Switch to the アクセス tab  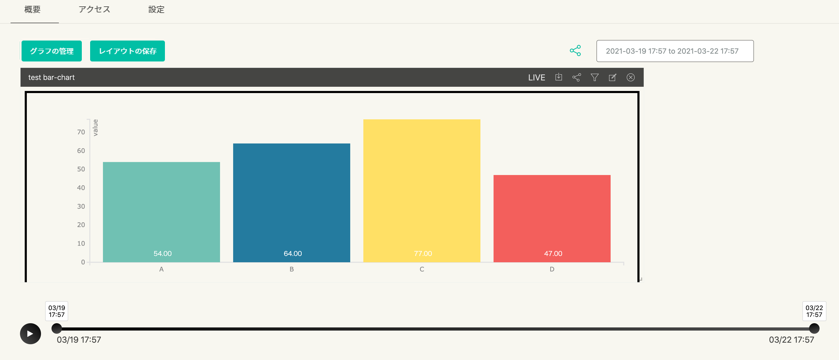[94, 10]
